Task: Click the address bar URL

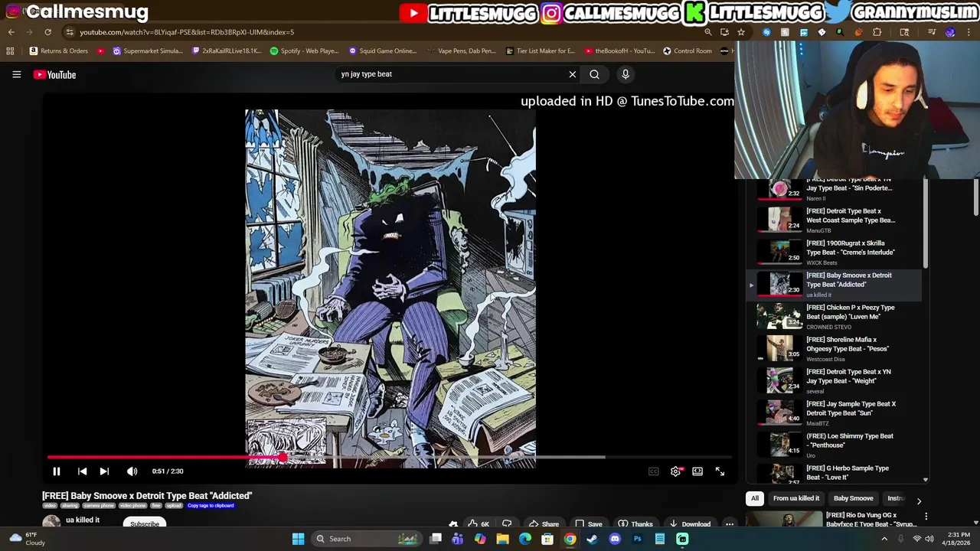Action: pyautogui.click(x=187, y=32)
